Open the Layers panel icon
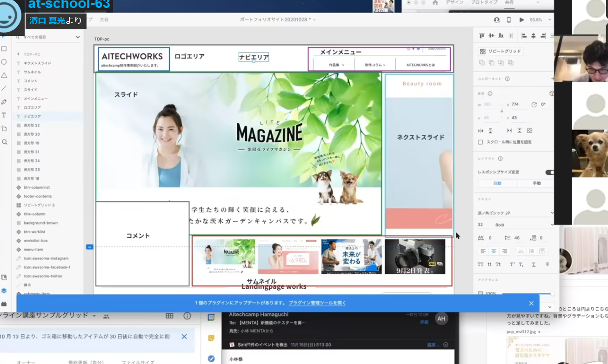608x364 pixels. coord(4,291)
